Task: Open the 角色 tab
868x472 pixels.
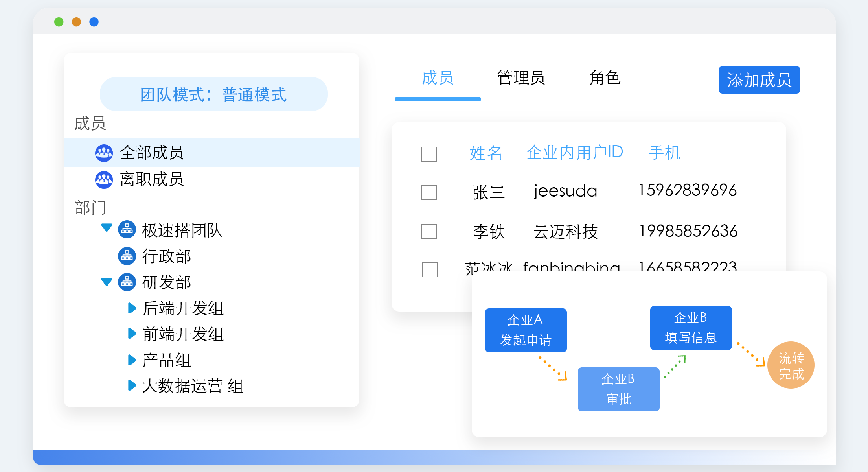Action: (x=605, y=78)
